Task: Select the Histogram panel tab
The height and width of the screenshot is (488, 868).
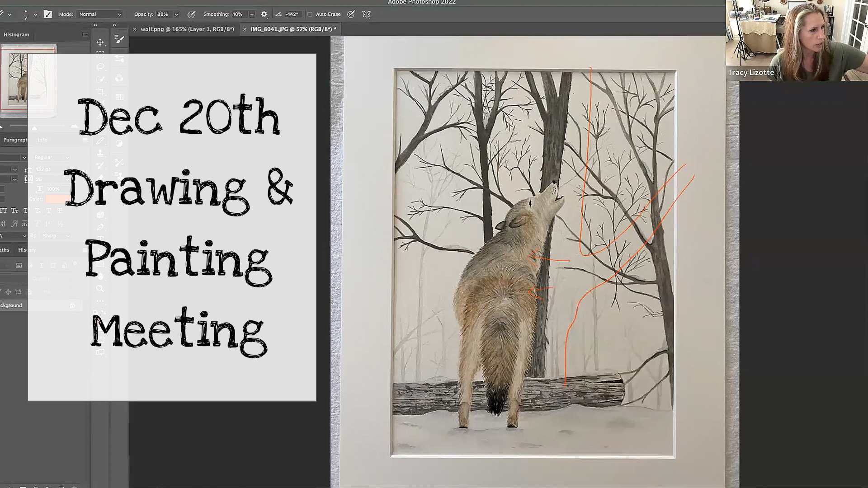Action: pos(16,34)
